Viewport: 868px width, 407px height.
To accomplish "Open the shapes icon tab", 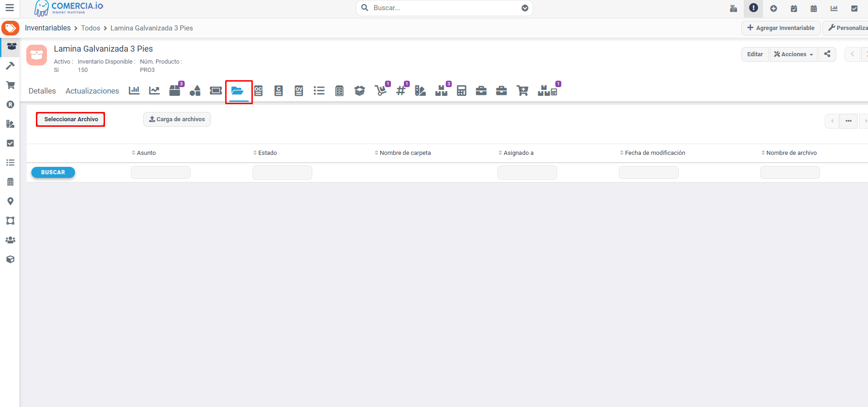I will (x=195, y=91).
